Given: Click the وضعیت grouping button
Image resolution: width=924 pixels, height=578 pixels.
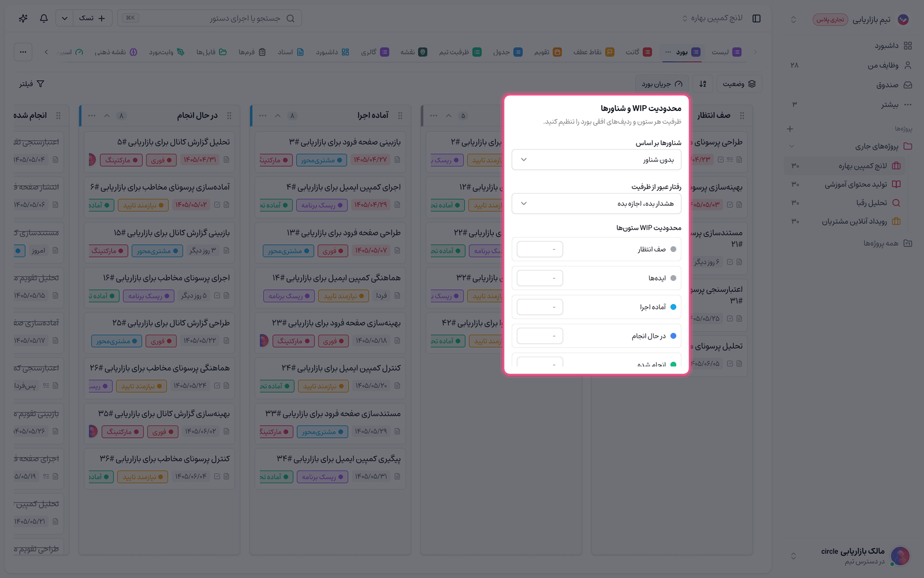Looking at the screenshot, I should (739, 84).
